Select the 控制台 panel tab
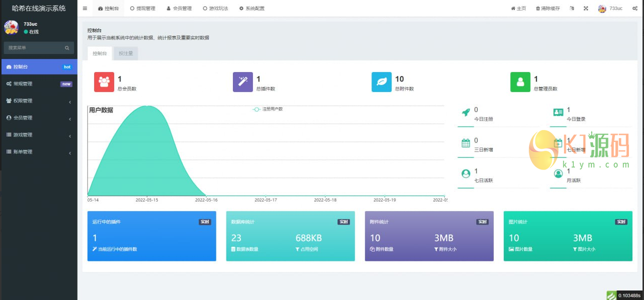Image resolution: width=644 pixels, height=300 pixels. tap(100, 53)
